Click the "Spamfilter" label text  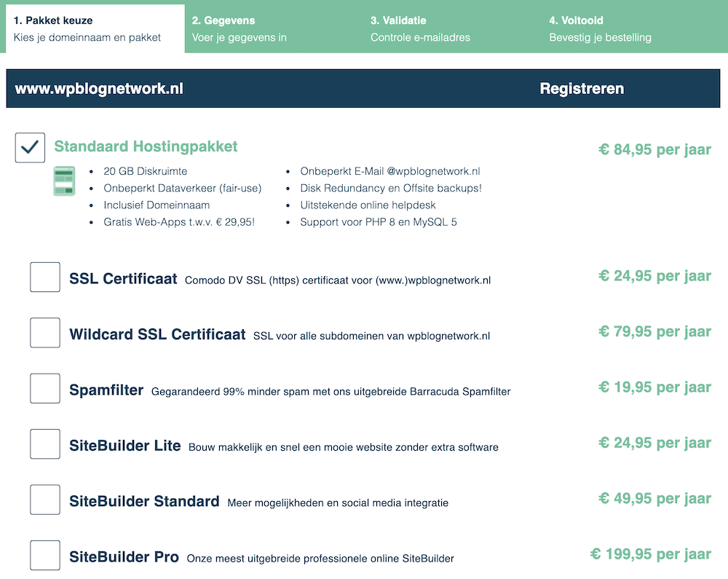108,389
